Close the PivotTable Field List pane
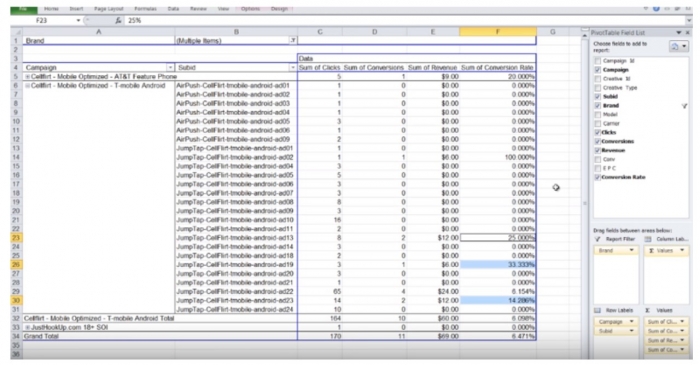The height and width of the screenshot is (365, 700). click(x=688, y=33)
